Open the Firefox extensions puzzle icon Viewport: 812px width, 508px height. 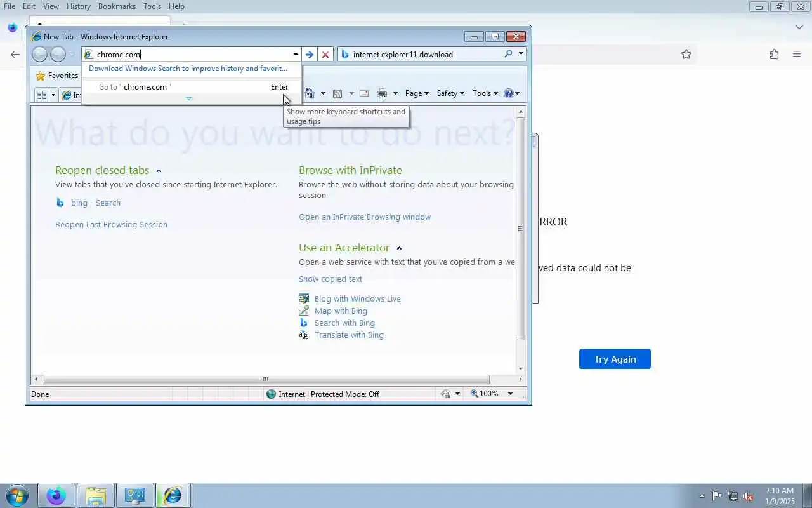click(774, 55)
